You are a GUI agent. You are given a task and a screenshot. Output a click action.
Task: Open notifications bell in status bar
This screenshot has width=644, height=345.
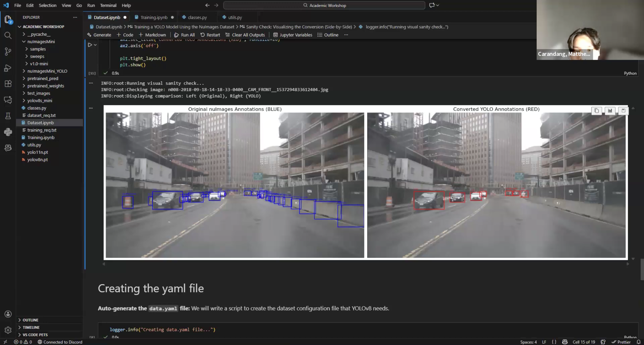(x=638, y=342)
